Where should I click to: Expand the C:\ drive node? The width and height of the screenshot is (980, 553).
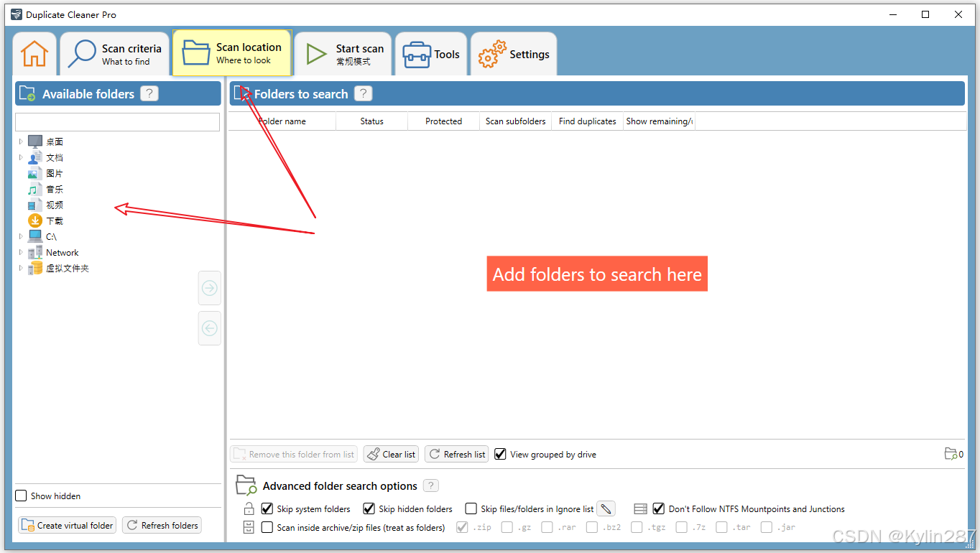point(21,236)
